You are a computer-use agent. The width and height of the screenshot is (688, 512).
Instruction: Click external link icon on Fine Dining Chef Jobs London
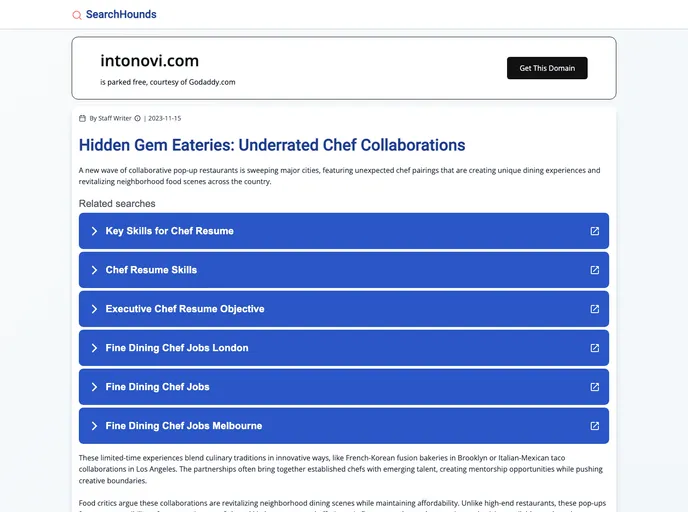tap(594, 348)
